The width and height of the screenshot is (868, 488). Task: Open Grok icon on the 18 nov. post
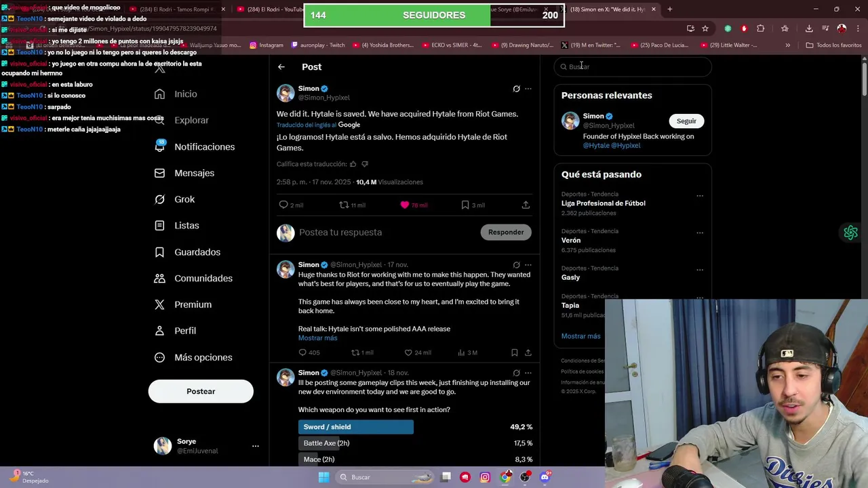coord(516,373)
